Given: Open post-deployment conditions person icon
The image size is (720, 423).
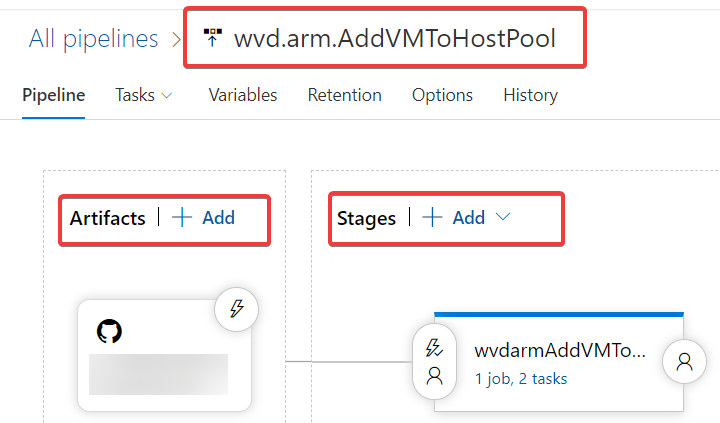Looking at the screenshot, I should point(685,362).
